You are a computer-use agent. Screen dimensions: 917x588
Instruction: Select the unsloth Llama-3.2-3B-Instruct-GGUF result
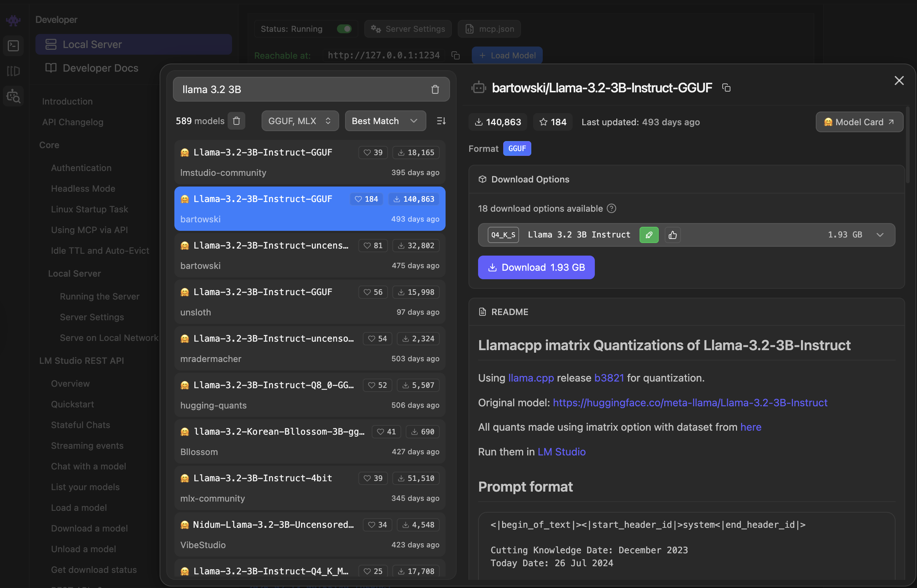pyautogui.click(x=309, y=302)
